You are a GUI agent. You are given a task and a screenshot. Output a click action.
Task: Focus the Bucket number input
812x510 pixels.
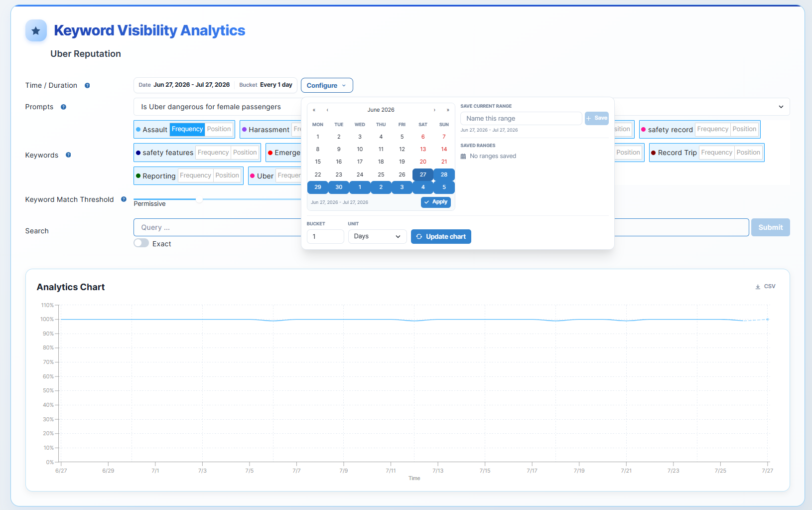click(325, 236)
